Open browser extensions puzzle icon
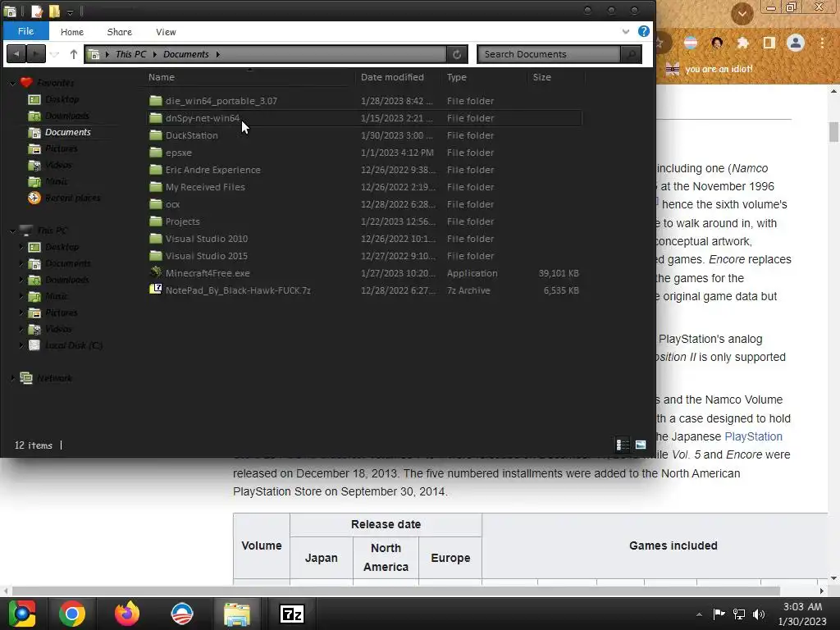Viewport: 840px width, 630px height. (742, 43)
